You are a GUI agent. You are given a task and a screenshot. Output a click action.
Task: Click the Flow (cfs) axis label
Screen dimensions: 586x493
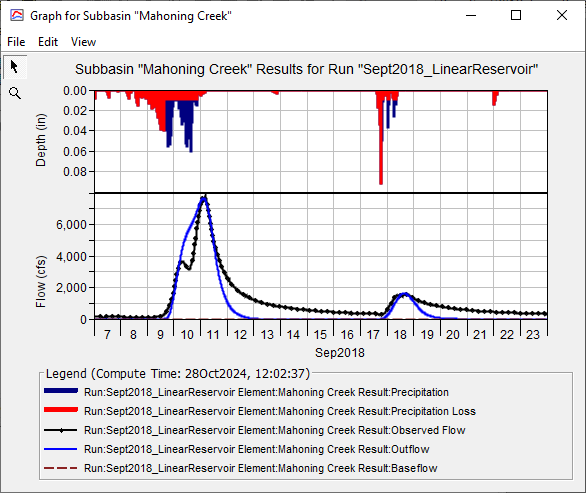[40, 282]
